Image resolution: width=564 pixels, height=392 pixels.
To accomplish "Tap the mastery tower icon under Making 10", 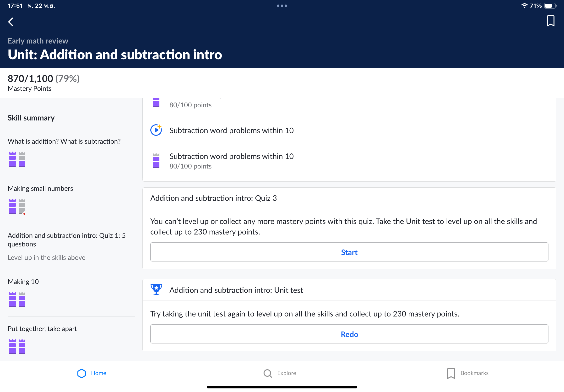I will pyautogui.click(x=17, y=299).
